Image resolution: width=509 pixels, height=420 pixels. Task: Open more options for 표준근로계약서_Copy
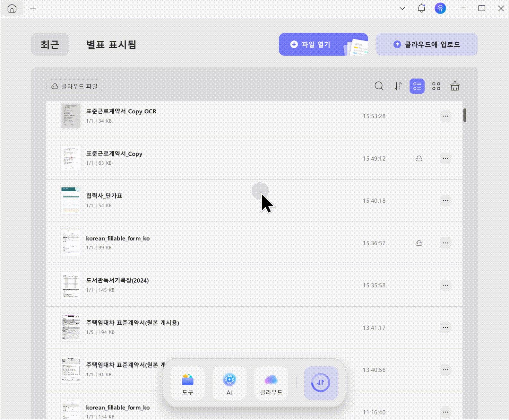445,158
